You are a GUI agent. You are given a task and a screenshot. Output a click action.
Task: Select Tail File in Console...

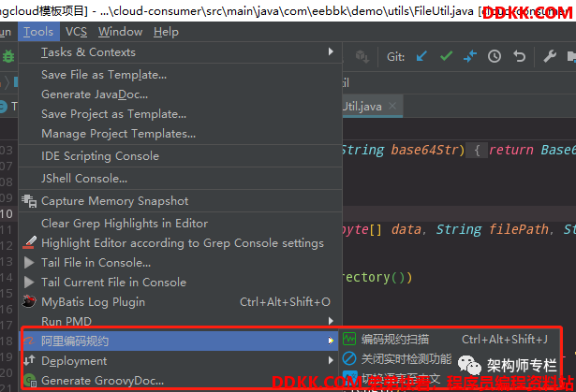click(180, 263)
